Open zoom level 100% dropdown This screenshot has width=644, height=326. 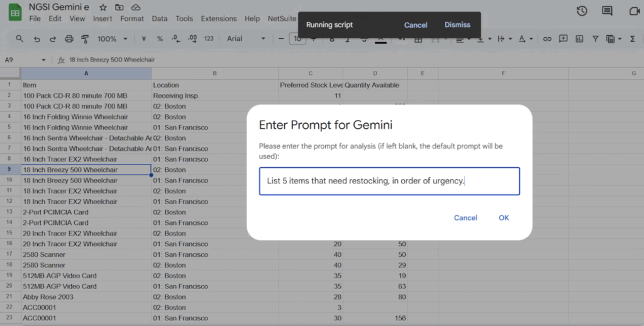112,39
